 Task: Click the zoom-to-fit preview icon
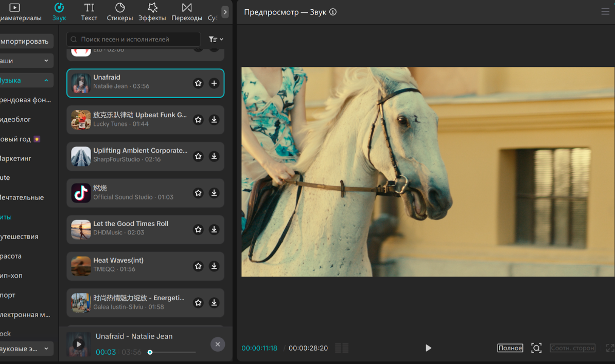coord(536,348)
